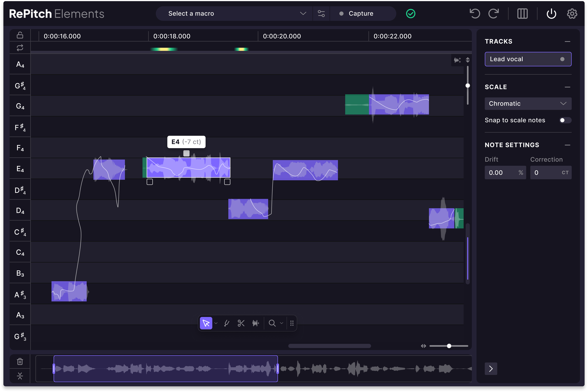Collapse the Note Settings section
Screen dimensions: 588x392
[x=567, y=145]
